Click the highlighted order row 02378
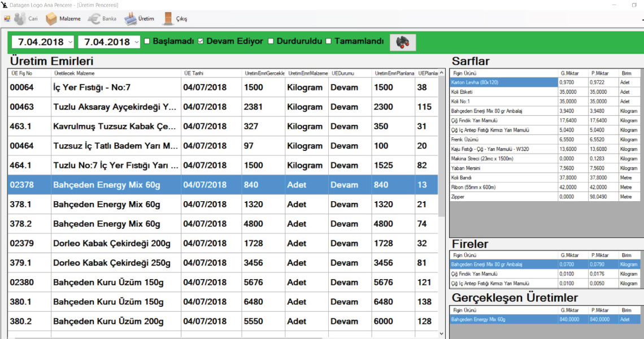Screen dimensions: 644x339 223,185
